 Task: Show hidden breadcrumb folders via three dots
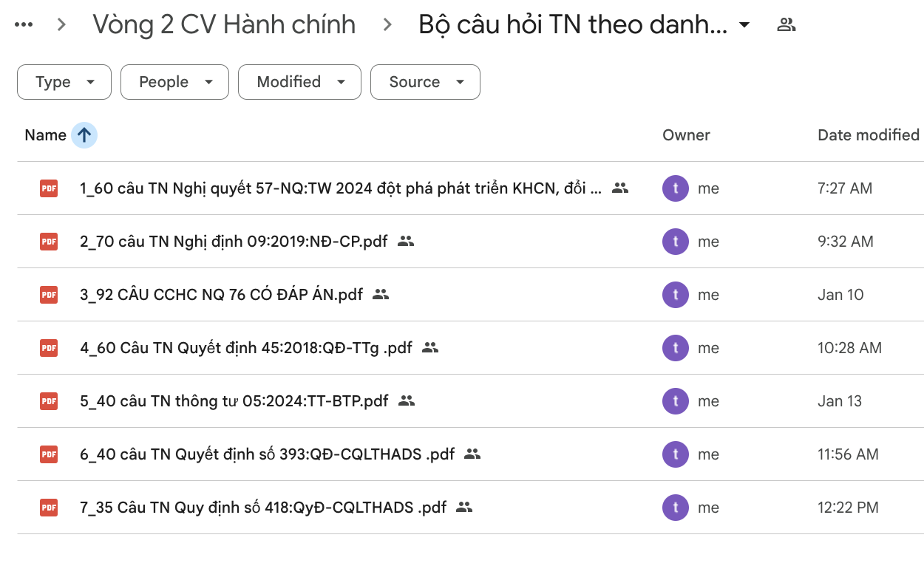pos(24,25)
